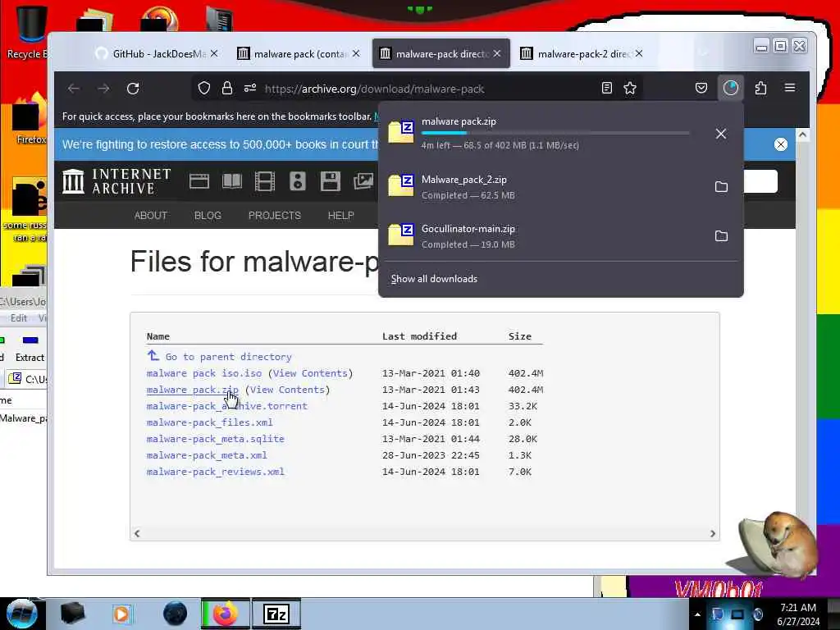
Task: Open malware-pack_files.xml link
Action: pos(209,422)
